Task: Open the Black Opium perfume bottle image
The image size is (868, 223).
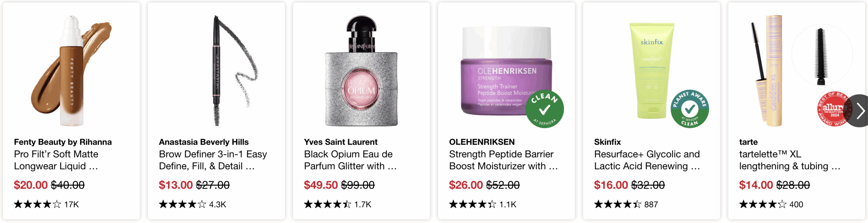Action: pyautogui.click(x=361, y=70)
